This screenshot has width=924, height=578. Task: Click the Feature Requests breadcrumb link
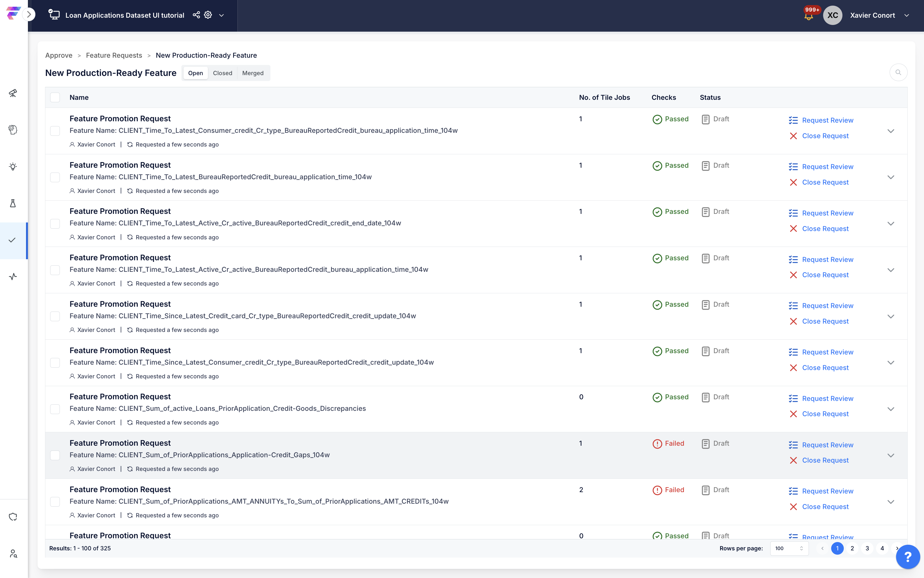114,56
